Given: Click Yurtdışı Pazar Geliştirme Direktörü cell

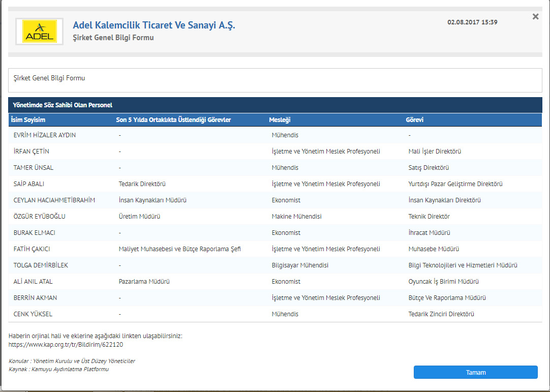Looking at the screenshot, I should [455, 184].
